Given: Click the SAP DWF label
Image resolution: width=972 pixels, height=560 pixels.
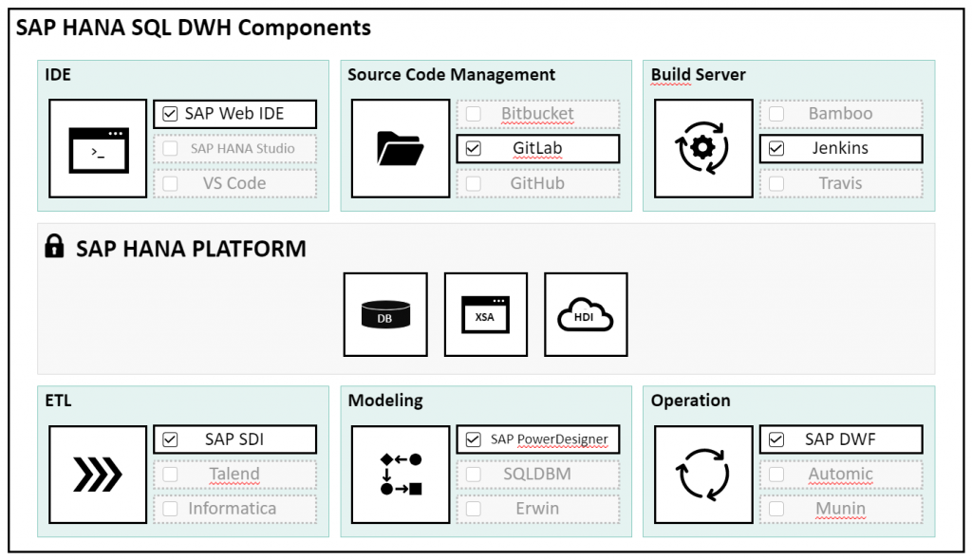Looking at the screenshot, I should coord(841,439).
